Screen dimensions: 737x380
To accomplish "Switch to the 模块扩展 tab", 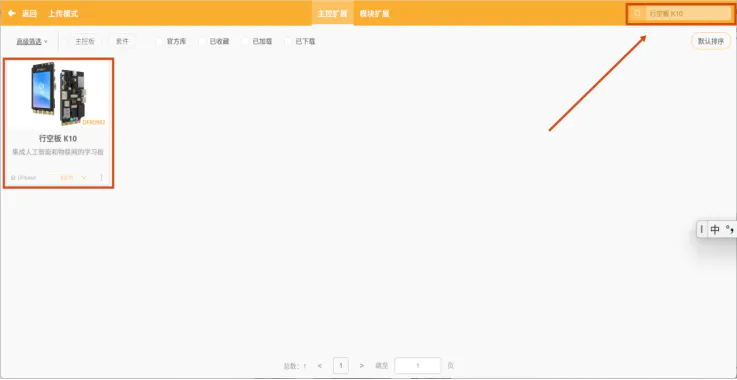I will 374,14.
